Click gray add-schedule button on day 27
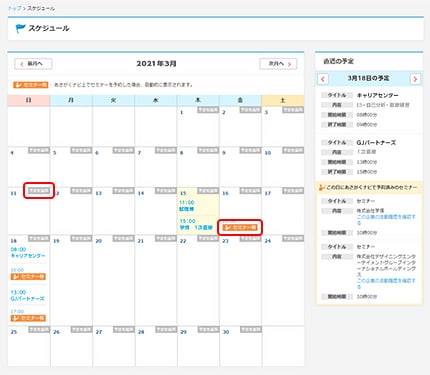This screenshot has width=430, height=375. (x=123, y=330)
